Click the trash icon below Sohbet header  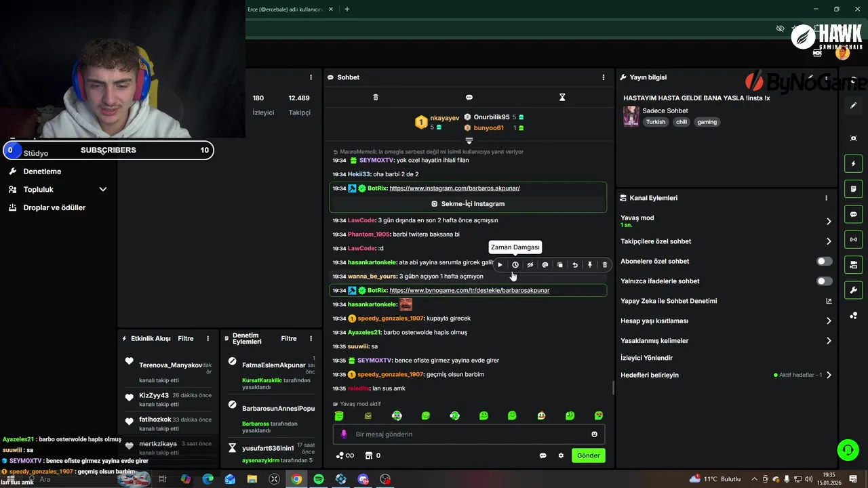(376, 98)
